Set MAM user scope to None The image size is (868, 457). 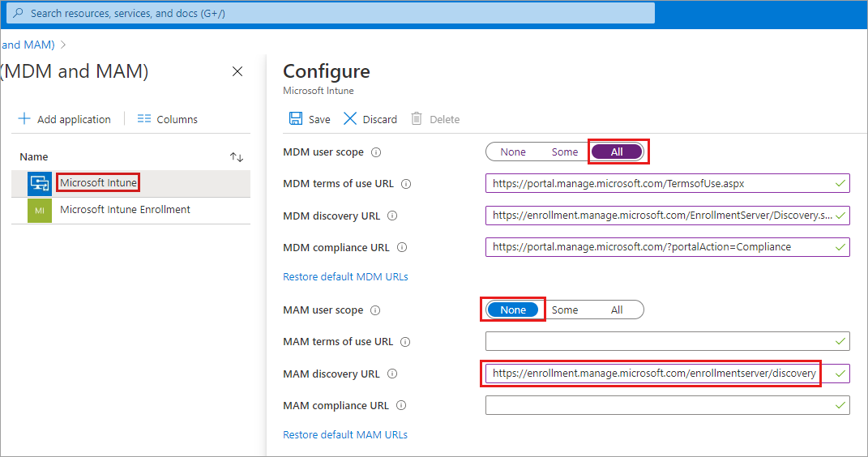click(x=512, y=310)
